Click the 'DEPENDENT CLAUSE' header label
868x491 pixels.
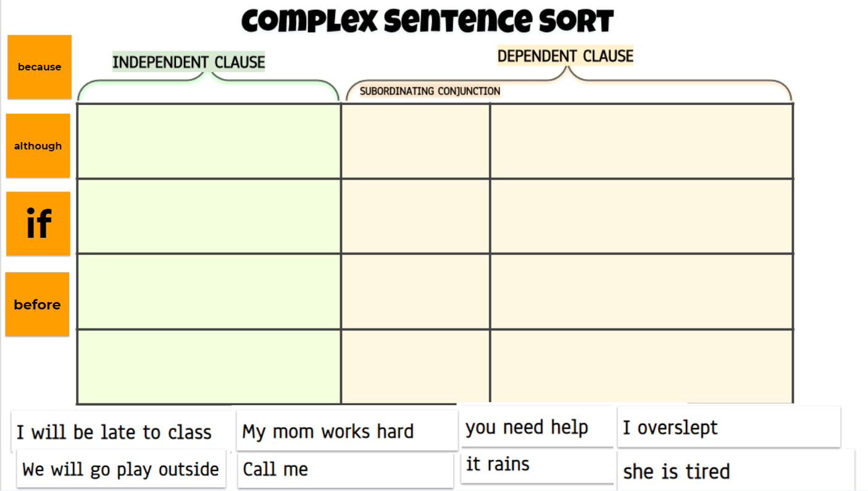point(565,56)
